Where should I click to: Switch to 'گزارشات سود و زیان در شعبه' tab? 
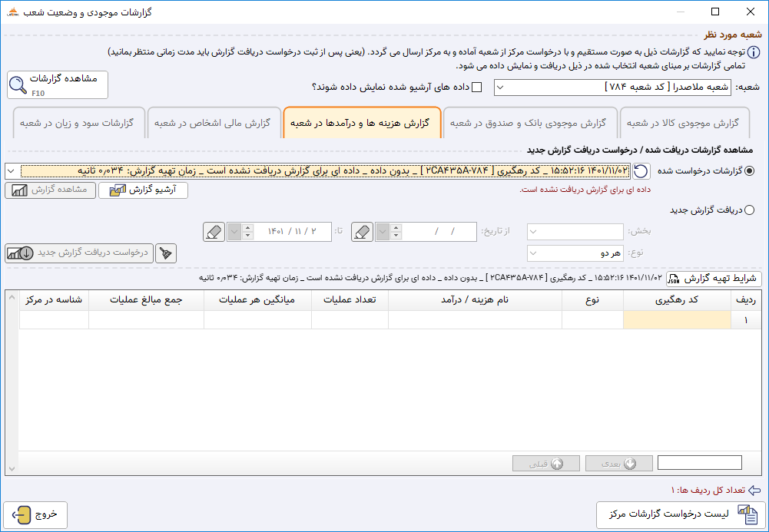click(x=78, y=123)
